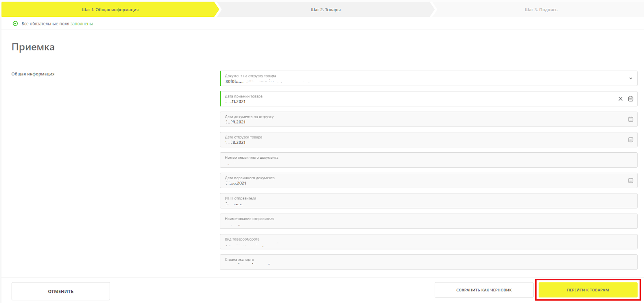Click the Номер первичного документа field
The image size is (644, 303).
pyautogui.click(x=428, y=160)
